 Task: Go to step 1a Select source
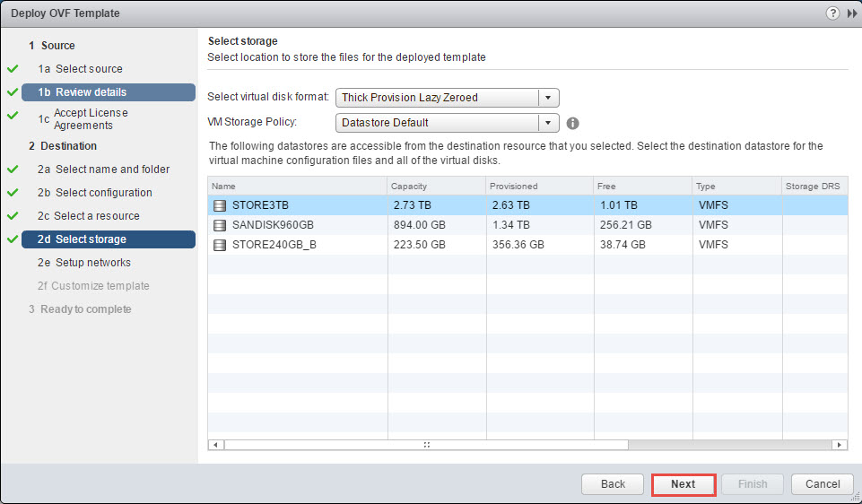80,69
